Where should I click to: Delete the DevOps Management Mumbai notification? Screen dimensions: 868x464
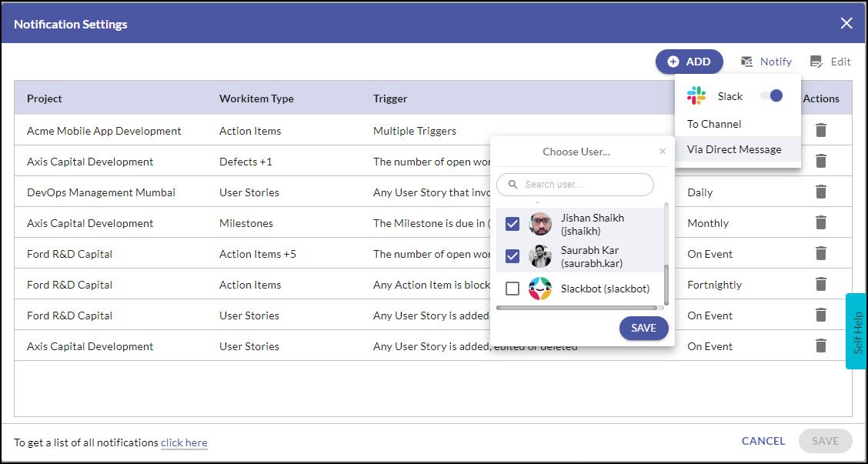click(x=821, y=192)
